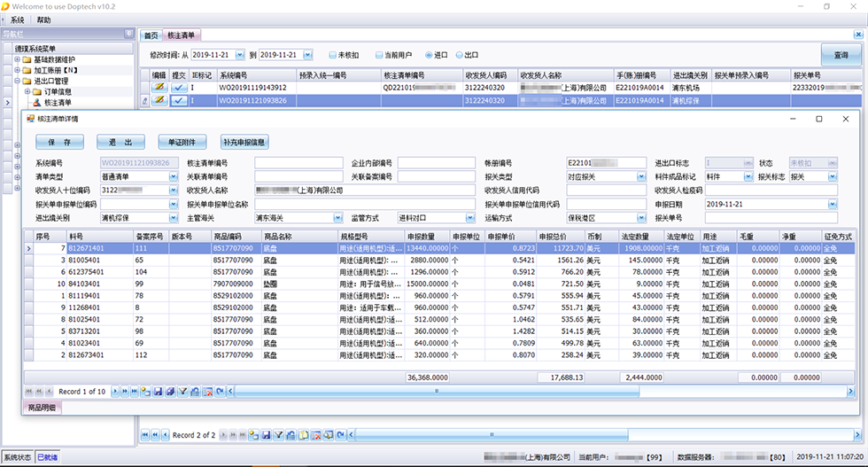Click right scroll arrow of product detail grid
This screenshot has height=467, width=868.
851,391
